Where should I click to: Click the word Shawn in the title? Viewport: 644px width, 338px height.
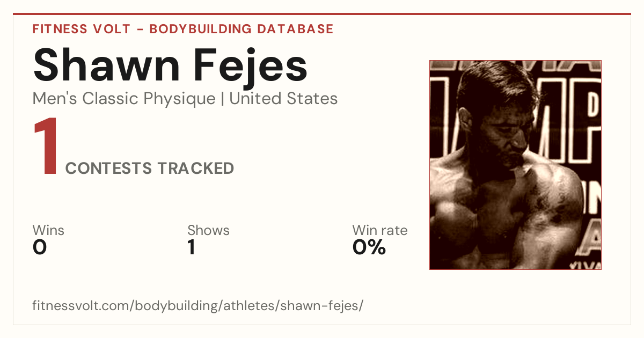pyautogui.click(x=114, y=64)
